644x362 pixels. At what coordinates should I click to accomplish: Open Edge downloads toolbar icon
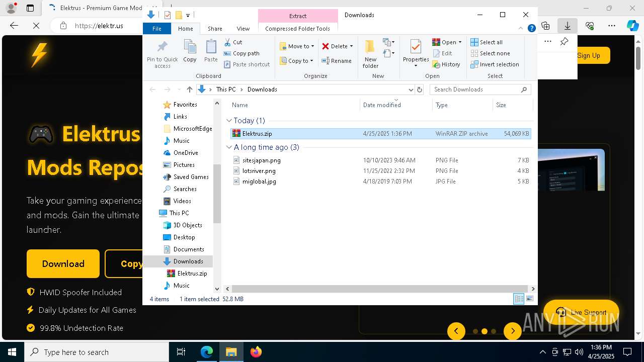pos(567,26)
